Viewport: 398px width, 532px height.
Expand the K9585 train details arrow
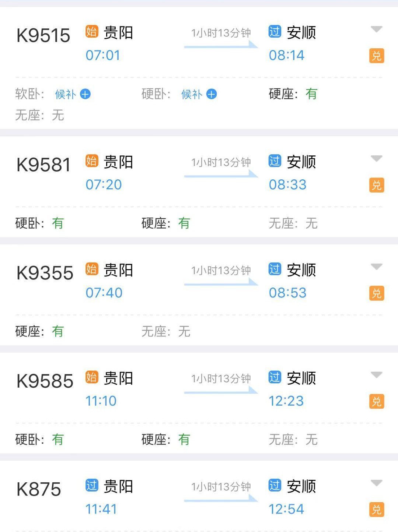point(376,375)
